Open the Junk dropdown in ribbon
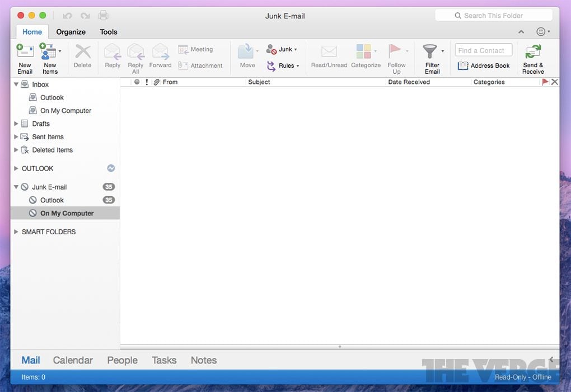Viewport: 571px width, 392px height. pyautogui.click(x=296, y=50)
